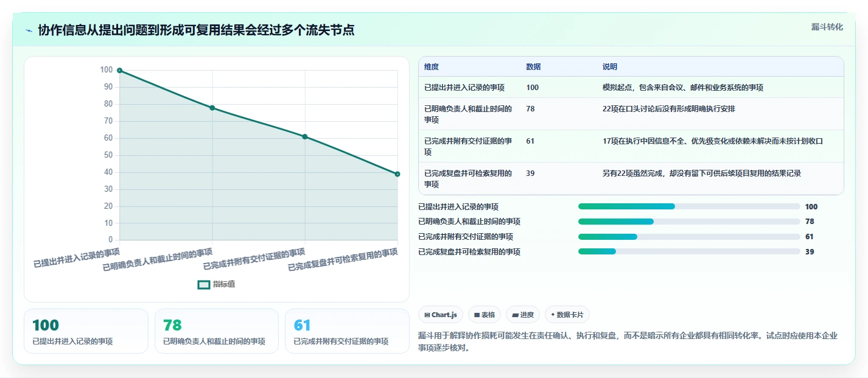The width and height of the screenshot is (868, 378).
Task: Click the table data value 100
Action: pyautogui.click(x=532, y=88)
